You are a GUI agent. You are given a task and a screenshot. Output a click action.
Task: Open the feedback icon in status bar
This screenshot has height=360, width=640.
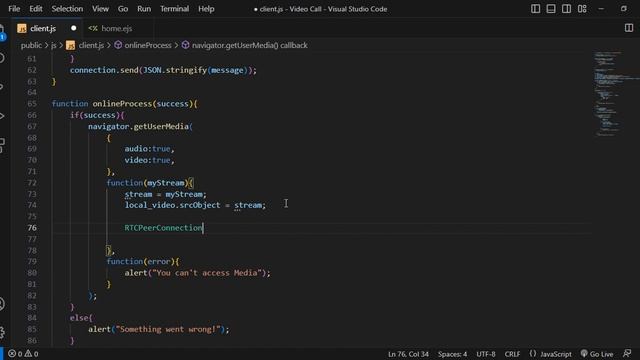tap(627, 353)
